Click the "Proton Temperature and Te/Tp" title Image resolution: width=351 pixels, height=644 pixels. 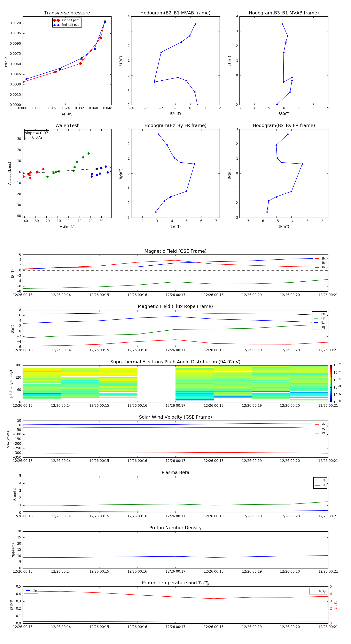pos(175,583)
